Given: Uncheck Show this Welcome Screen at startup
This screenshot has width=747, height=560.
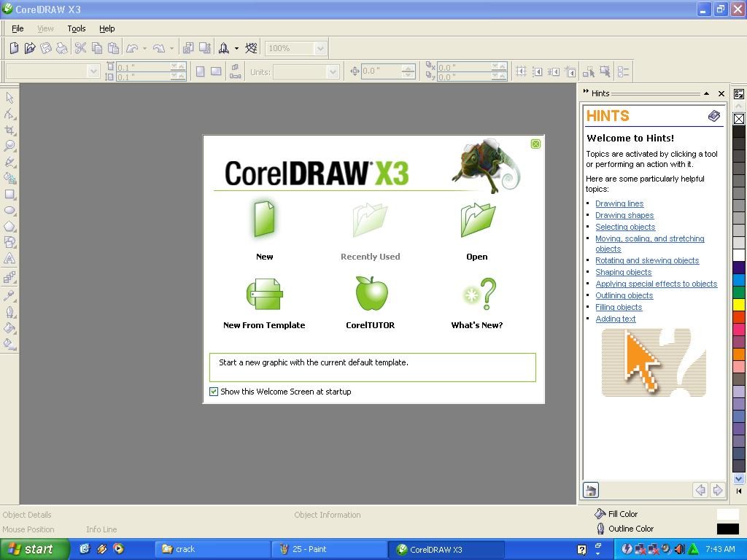Looking at the screenshot, I should [x=214, y=392].
